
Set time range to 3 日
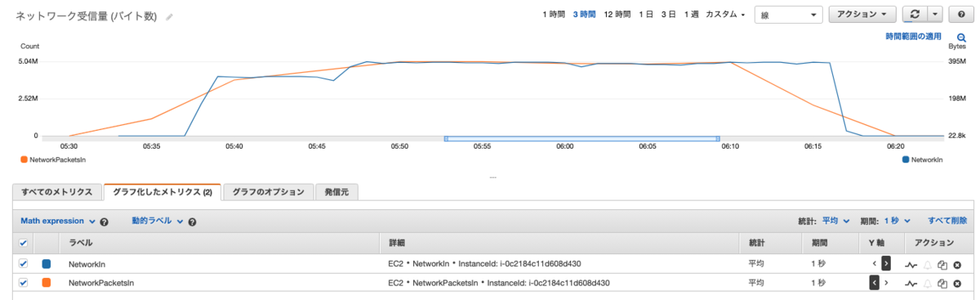tap(668, 15)
